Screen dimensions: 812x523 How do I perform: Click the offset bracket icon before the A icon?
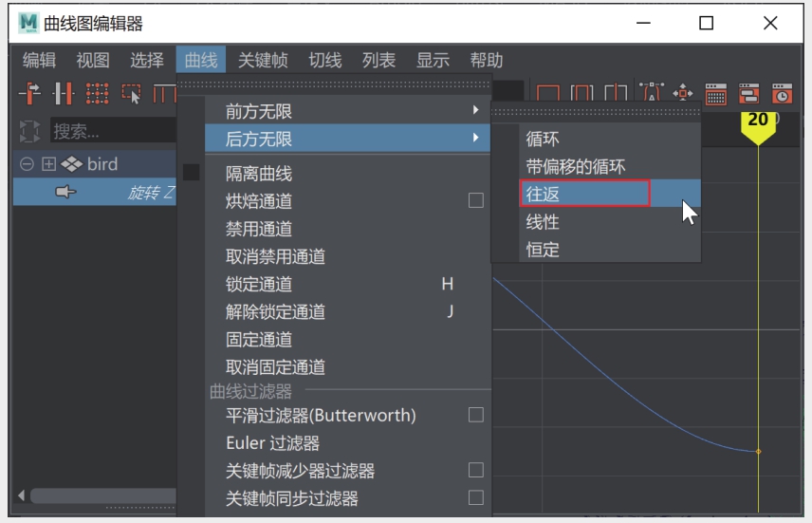(x=616, y=93)
